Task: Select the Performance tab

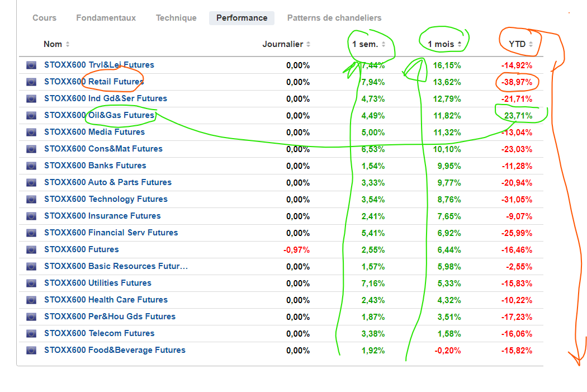Action: coord(242,18)
